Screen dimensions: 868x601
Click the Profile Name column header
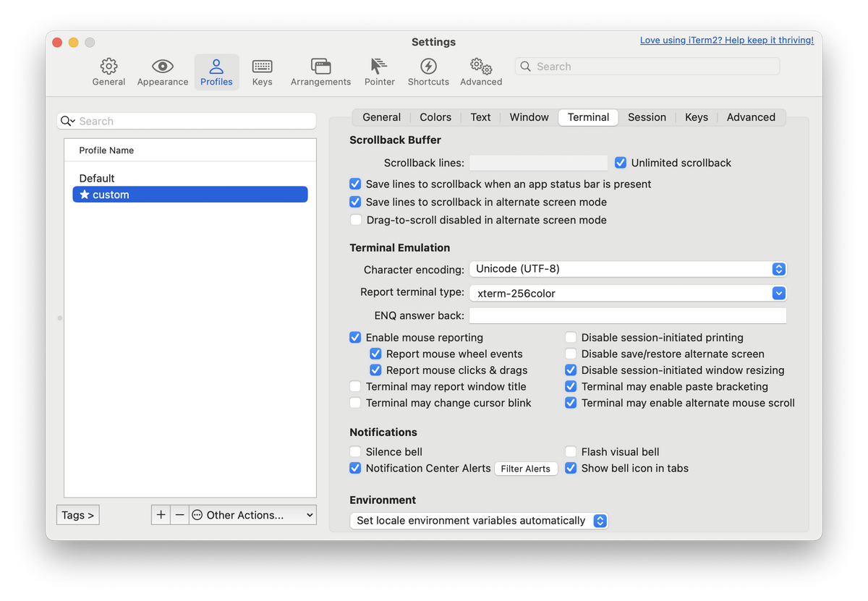pos(190,150)
